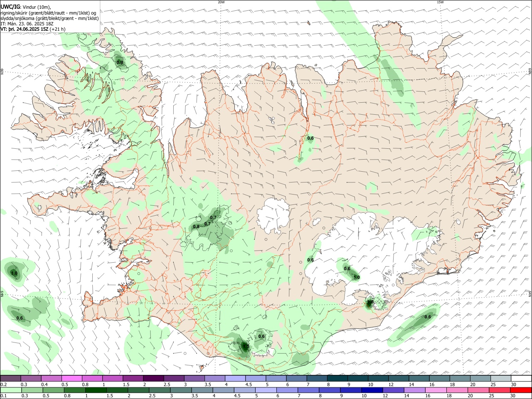
Task: Select the dark navy swatch labeled 10, bottom row
Action: point(372,390)
